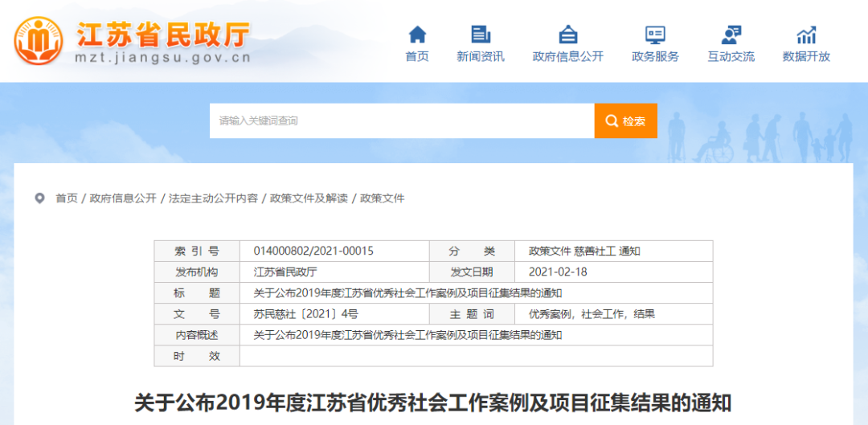The width and height of the screenshot is (868, 425).
Task: Click the orange 检索 search button
Action: [626, 121]
